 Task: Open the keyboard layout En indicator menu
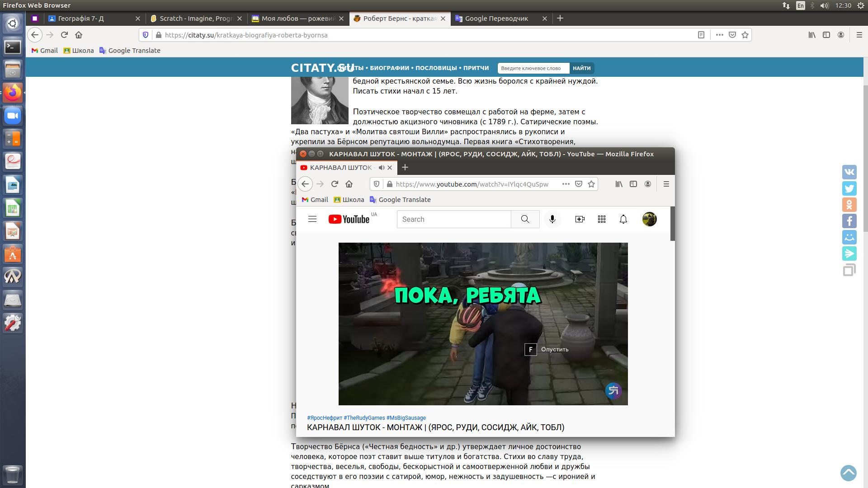point(800,5)
